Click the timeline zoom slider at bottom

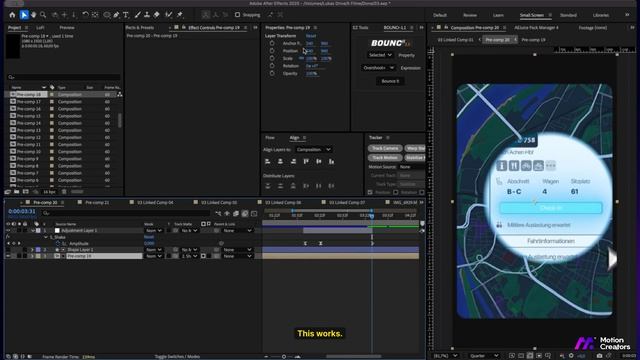284,357
